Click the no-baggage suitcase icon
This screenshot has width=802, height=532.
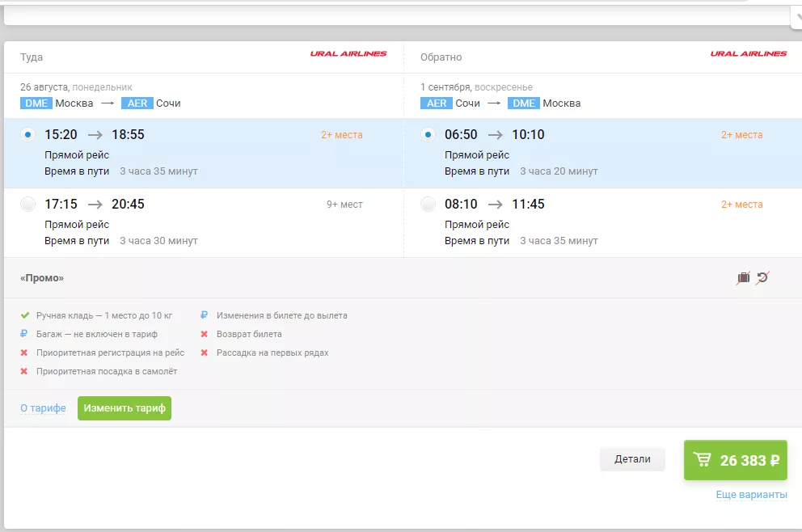click(x=743, y=278)
